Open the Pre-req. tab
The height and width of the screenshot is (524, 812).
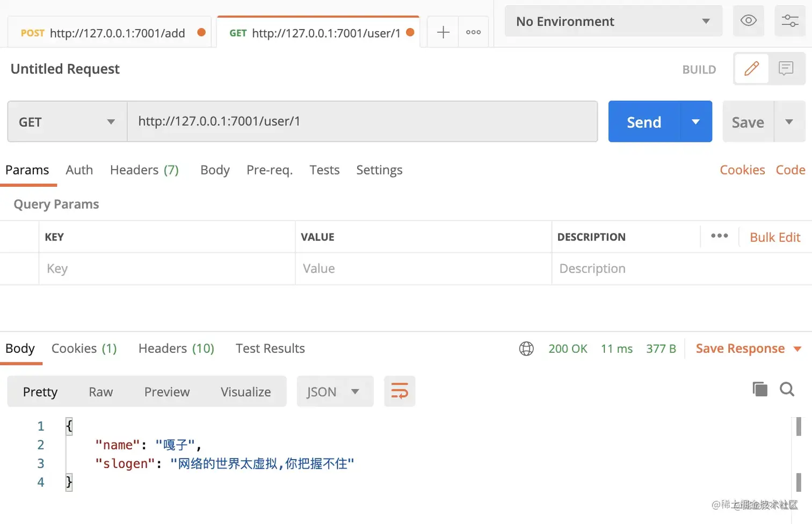pyautogui.click(x=270, y=170)
